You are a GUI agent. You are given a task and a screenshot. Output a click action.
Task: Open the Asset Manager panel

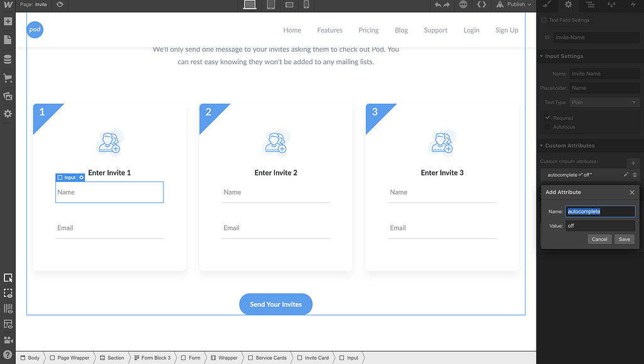9,94
